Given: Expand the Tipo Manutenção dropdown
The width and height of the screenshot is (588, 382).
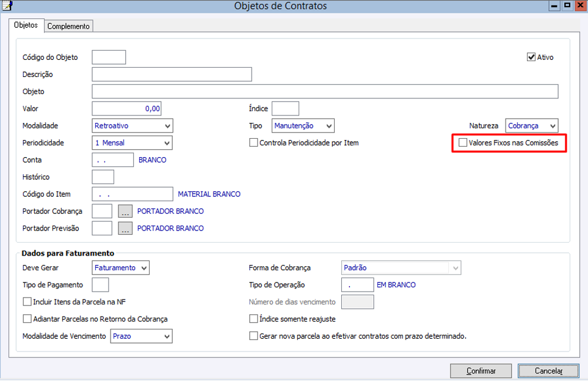Looking at the screenshot, I should pos(329,126).
